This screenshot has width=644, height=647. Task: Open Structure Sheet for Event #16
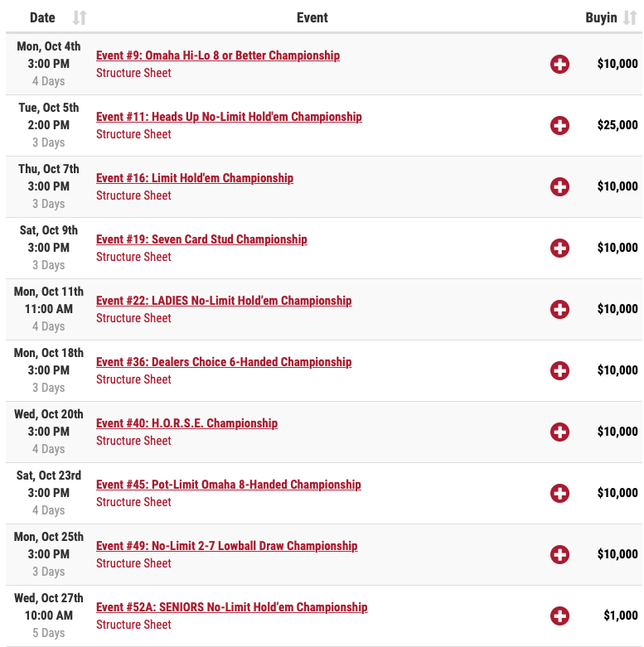(x=133, y=196)
